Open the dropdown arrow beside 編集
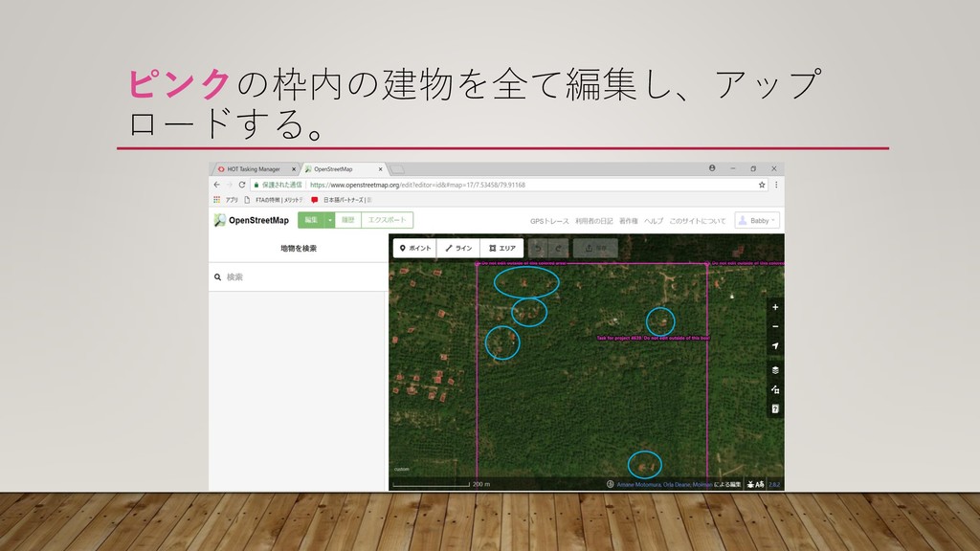Viewport: 980px width, 551px height. pos(330,220)
